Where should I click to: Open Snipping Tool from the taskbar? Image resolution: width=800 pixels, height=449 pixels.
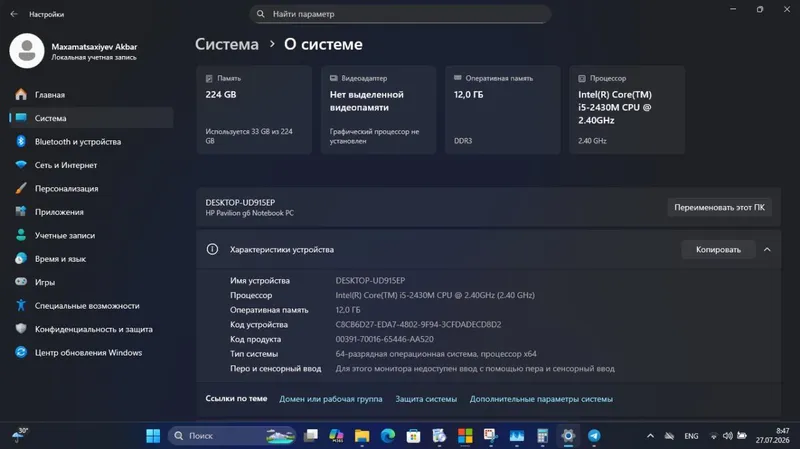pos(490,436)
